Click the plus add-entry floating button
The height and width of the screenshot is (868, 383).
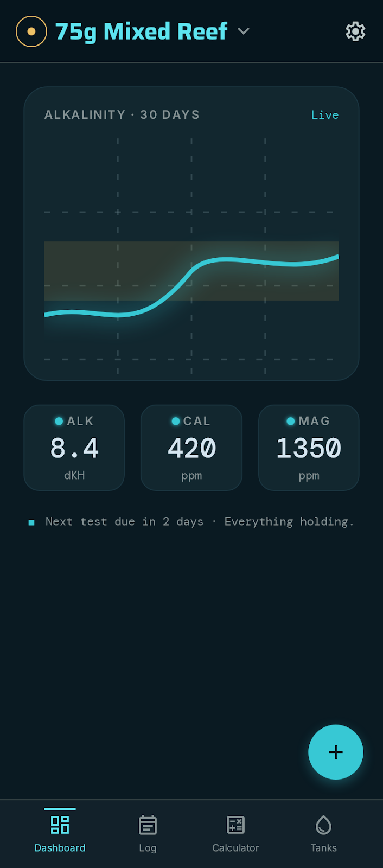point(336,752)
